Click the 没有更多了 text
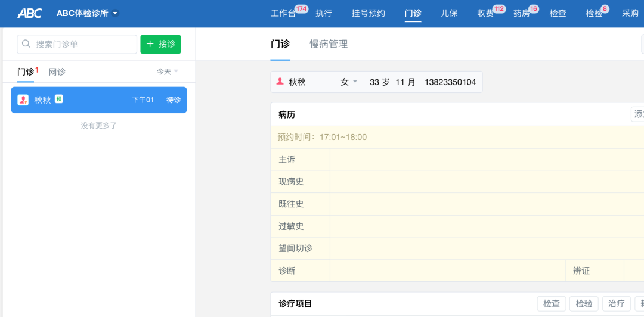This screenshot has width=644, height=317. [99, 126]
